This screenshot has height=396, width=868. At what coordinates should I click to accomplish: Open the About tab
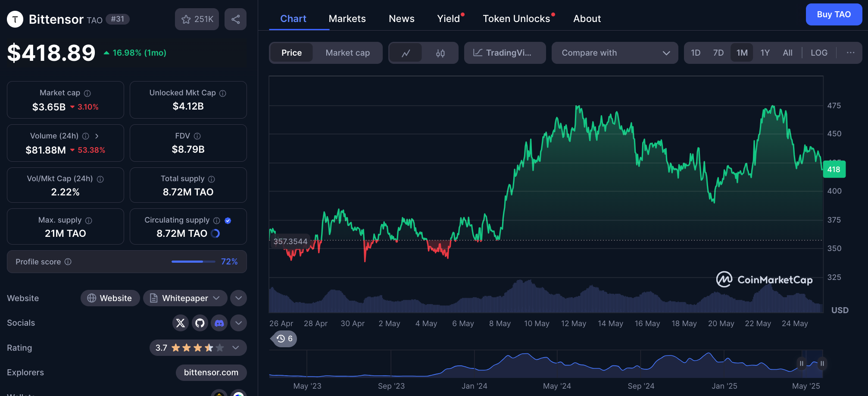(587, 19)
